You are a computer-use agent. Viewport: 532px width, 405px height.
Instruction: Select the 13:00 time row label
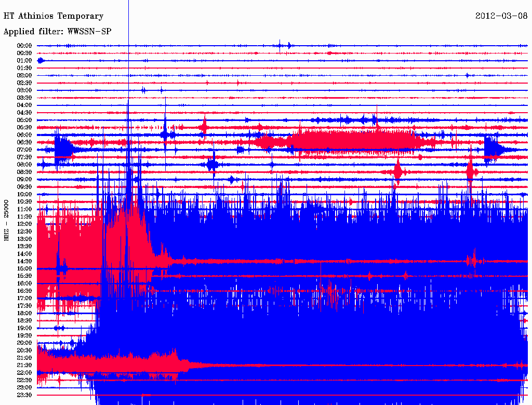point(24,239)
